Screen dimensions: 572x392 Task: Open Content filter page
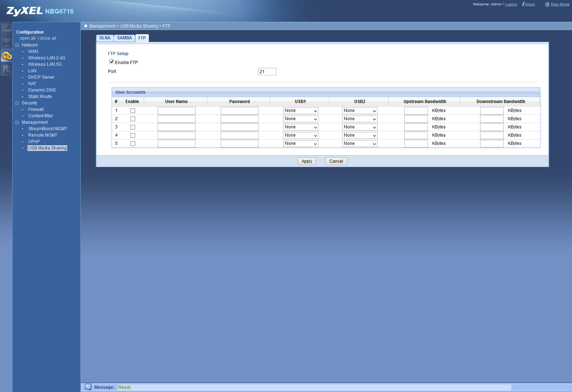click(x=40, y=116)
